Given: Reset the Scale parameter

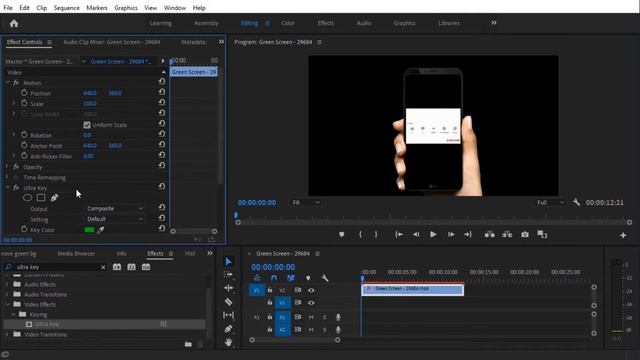Looking at the screenshot, I should coord(162,102).
